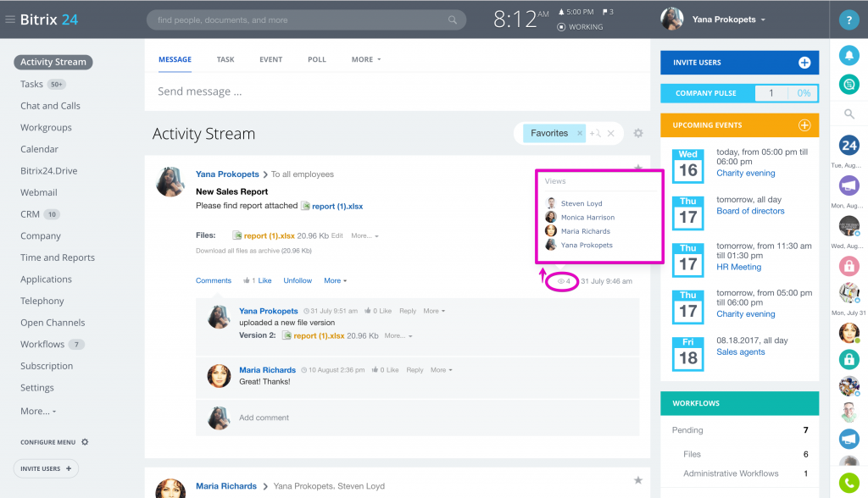Click the green phone call icon

pos(849,483)
